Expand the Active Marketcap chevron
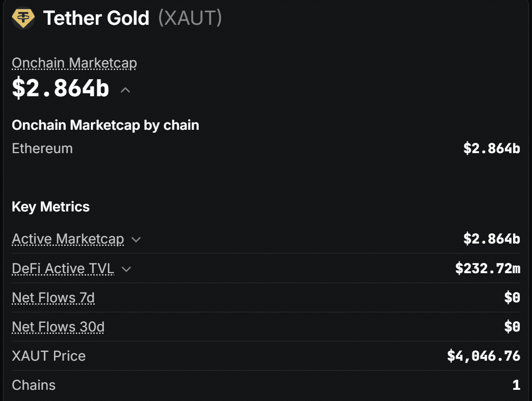 click(x=136, y=240)
